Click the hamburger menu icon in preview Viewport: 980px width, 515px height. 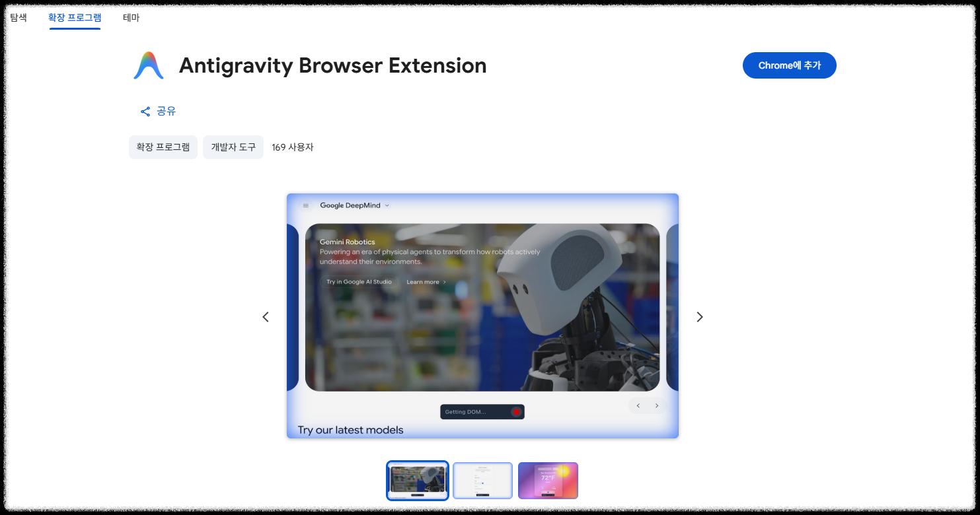click(306, 205)
